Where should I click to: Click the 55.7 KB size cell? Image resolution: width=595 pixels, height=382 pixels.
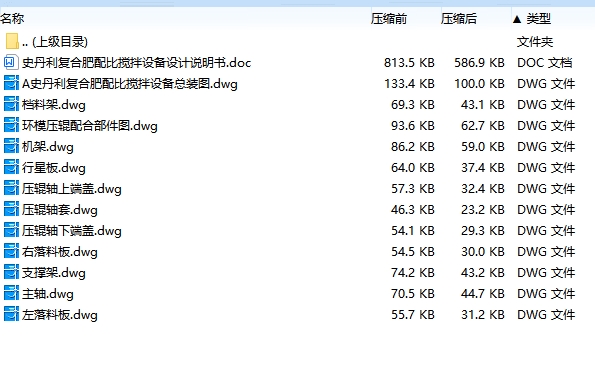[x=412, y=315]
